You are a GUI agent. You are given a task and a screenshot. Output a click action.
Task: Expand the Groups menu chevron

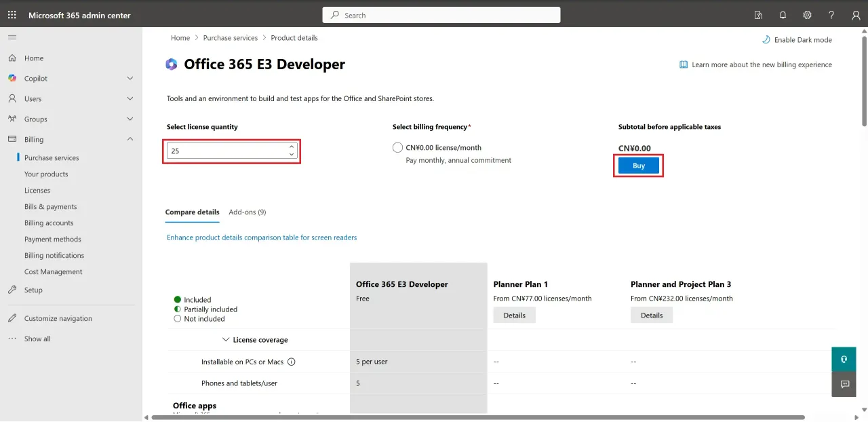click(130, 119)
